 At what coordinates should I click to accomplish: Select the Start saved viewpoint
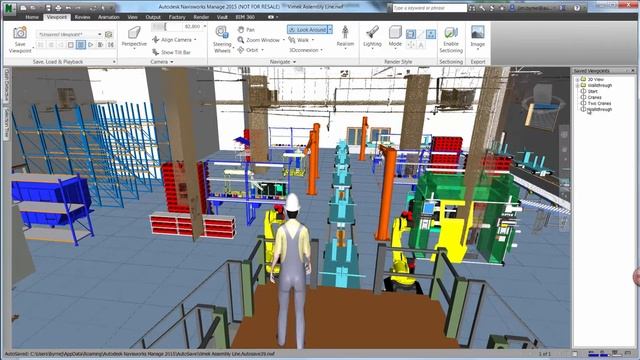point(593,91)
